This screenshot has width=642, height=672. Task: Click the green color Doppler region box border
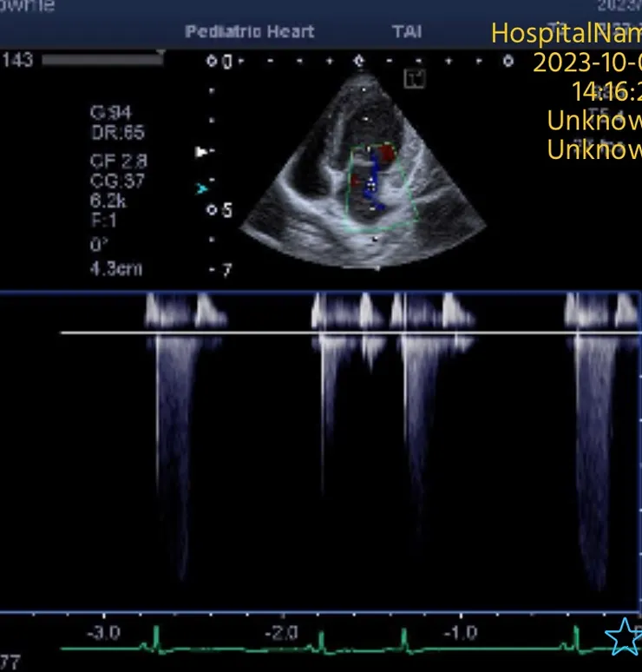click(x=380, y=188)
